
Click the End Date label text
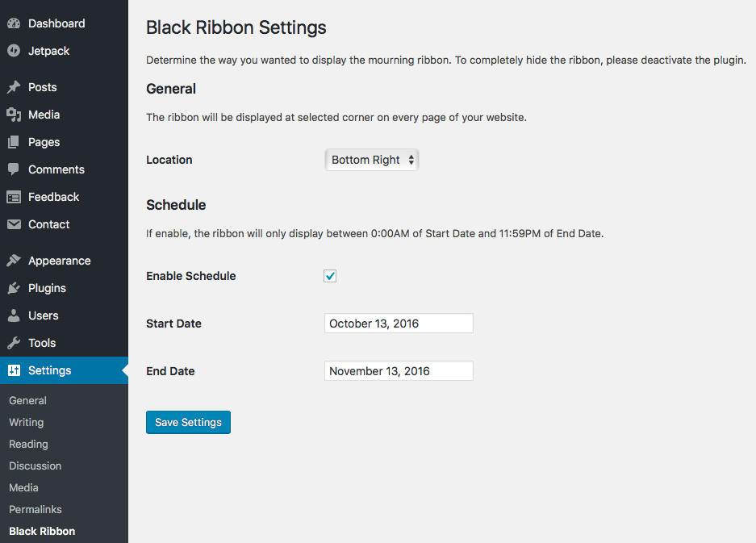[170, 371]
